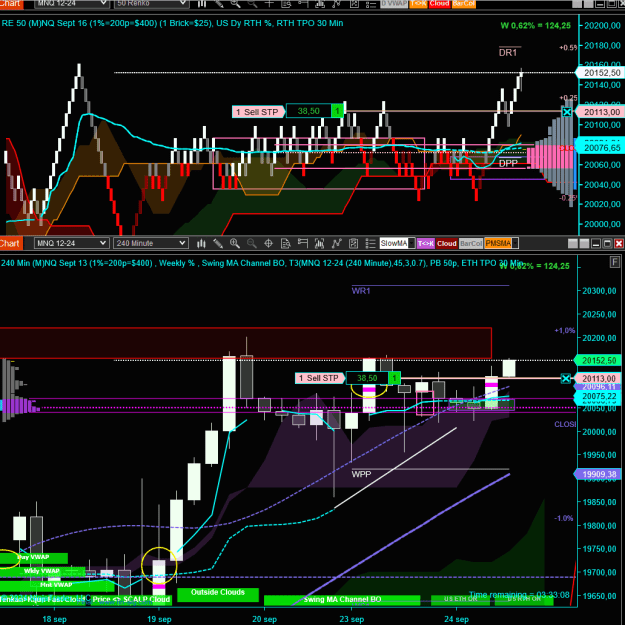
Task: Open Strategies icon in 240 Minute toolbar
Action: [x=319, y=243]
